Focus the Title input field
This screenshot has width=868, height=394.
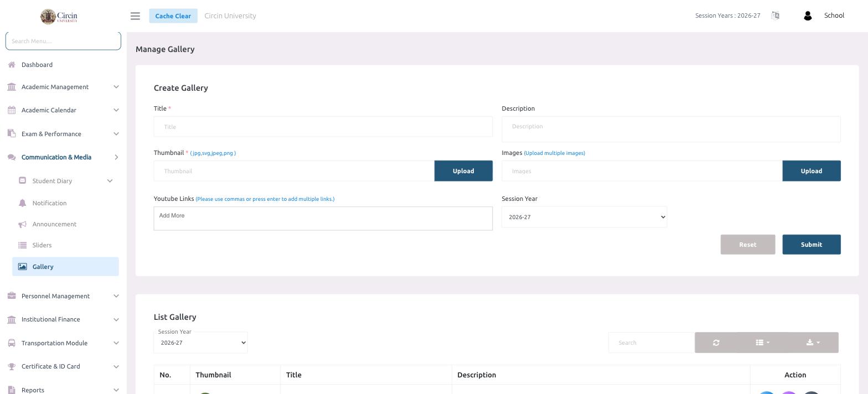point(323,127)
